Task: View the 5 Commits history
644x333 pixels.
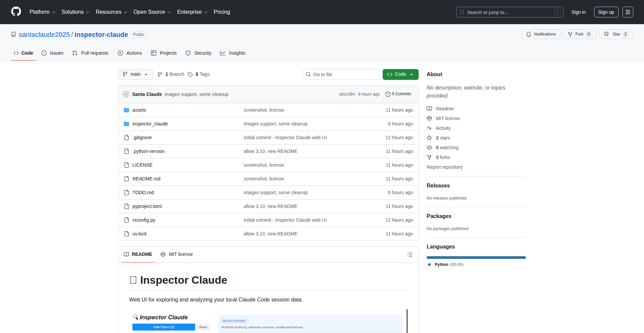Action: (398, 94)
